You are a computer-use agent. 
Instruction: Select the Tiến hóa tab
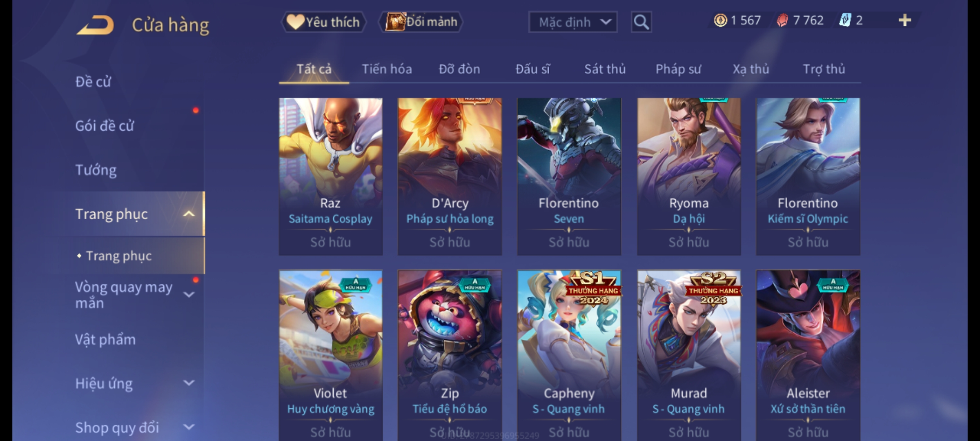coord(387,69)
